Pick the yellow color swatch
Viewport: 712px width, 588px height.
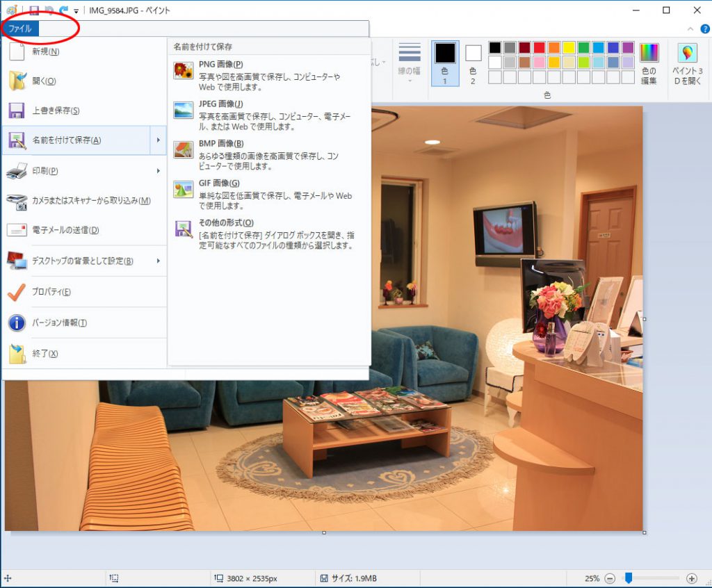point(569,47)
